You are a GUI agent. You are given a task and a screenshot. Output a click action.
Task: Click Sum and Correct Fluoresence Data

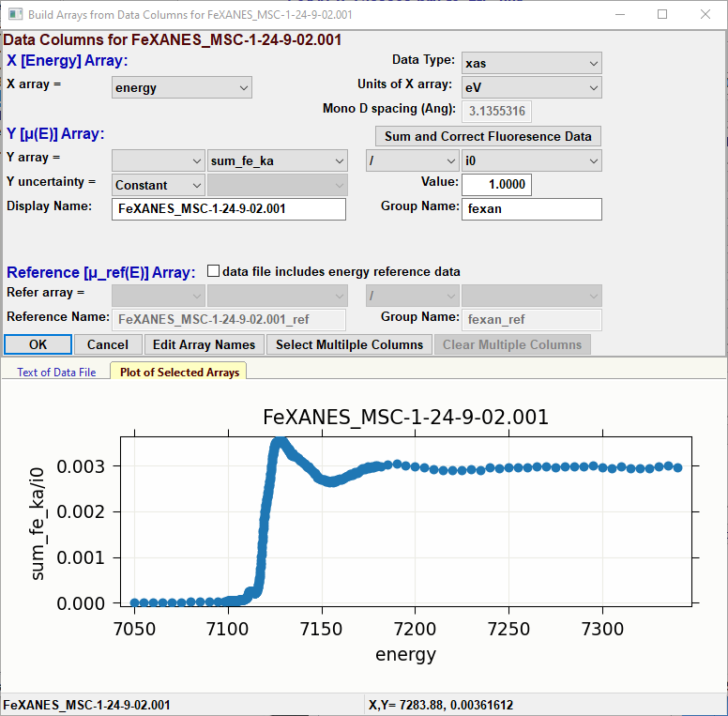[x=488, y=136]
